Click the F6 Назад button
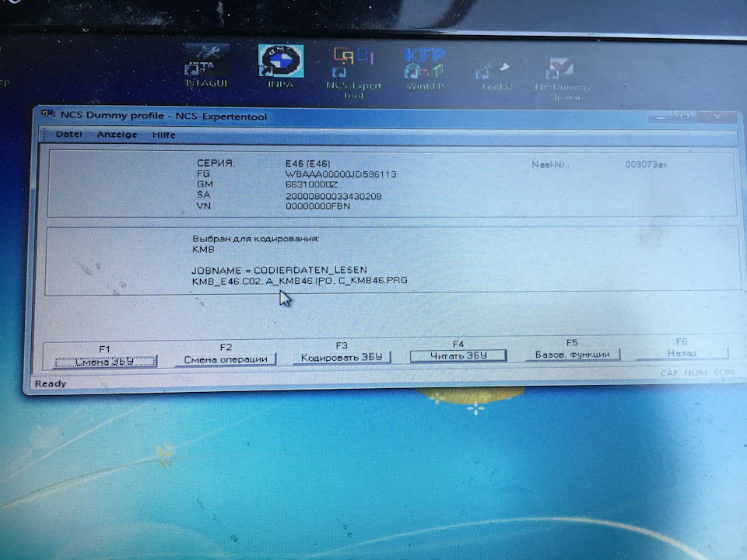Viewport: 747px width, 560px height. tap(682, 353)
